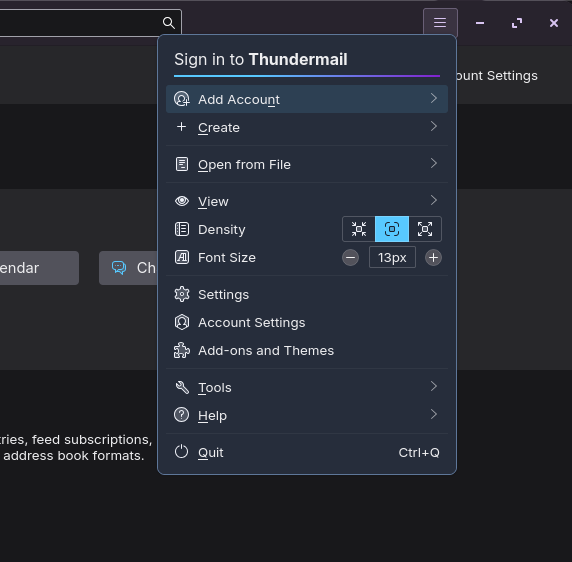Viewport: 572px width, 562px height.
Task: Select normal density
Action: tap(392, 229)
